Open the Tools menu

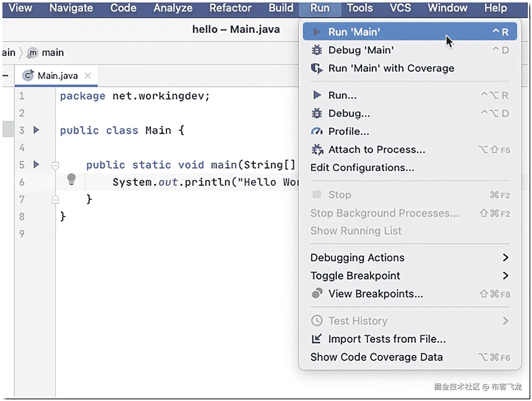point(360,8)
